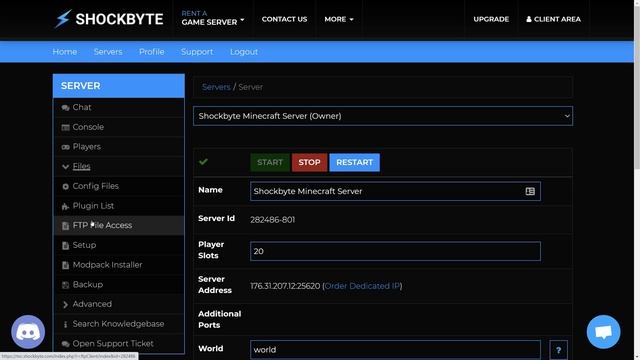The height and width of the screenshot is (360, 640).
Task: Go to Home in blue navigation bar
Action: [x=64, y=52]
